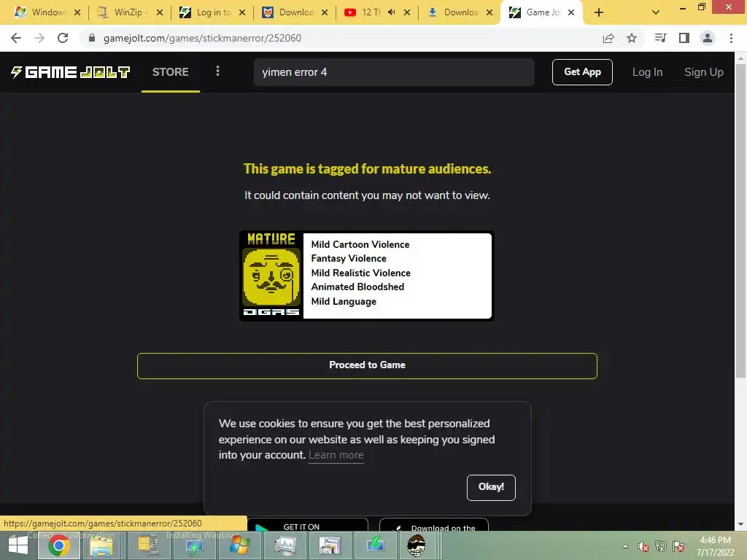Open the system monitor taskbar icon
This screenshot has width=747, height=560.
pos(285,545)
